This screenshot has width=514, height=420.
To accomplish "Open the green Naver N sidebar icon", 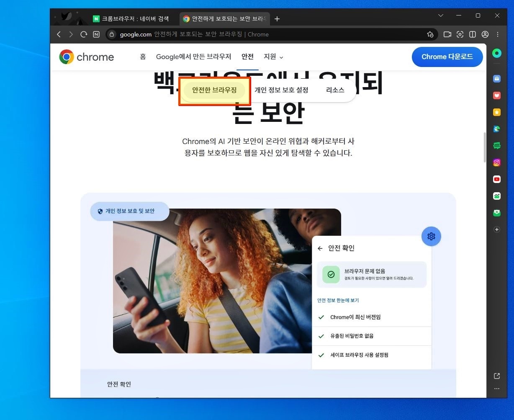I will point(497,213).
